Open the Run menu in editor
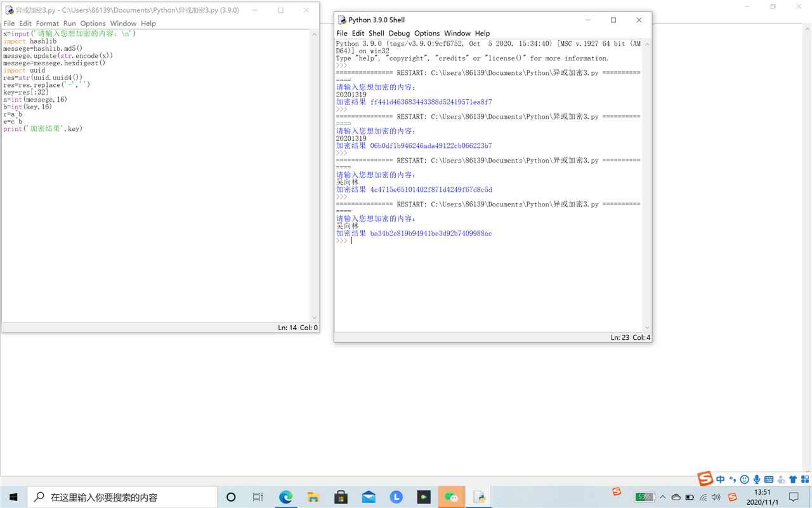The height and width of the screenshot is (508, 812). (69, 23)
